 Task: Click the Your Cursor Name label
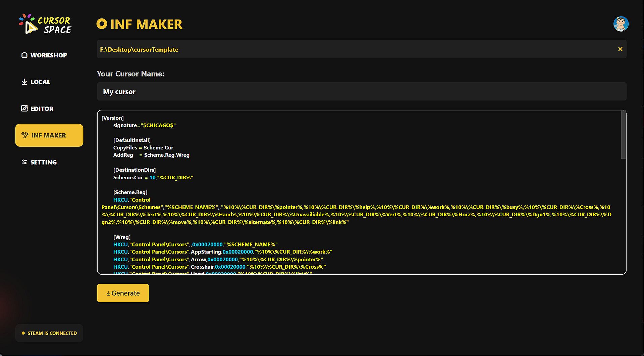click(x=130, y=74)
